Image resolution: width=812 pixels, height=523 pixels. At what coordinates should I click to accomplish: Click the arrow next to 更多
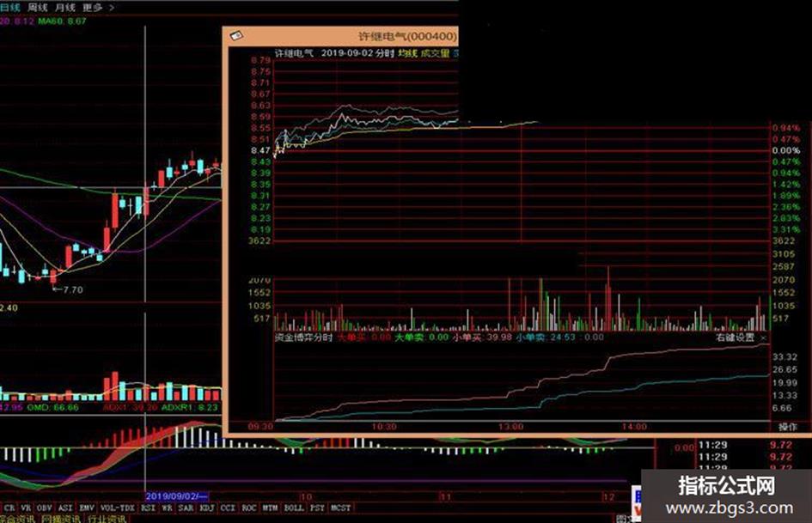[x=112, y=8]
